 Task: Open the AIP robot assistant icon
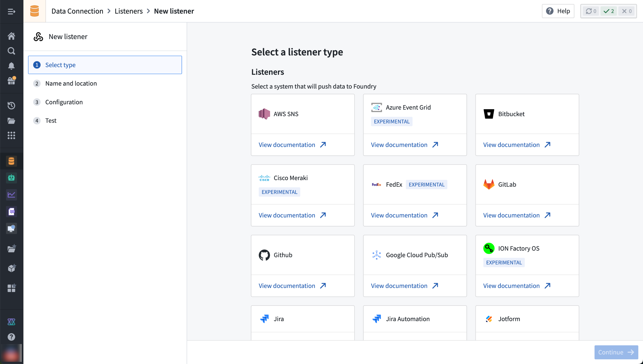11,178
